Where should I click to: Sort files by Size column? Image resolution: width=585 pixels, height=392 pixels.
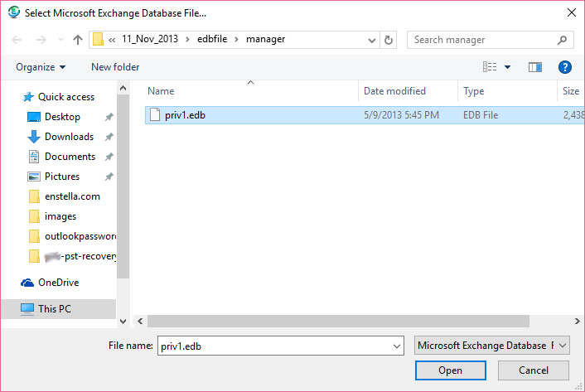[x=571, y=91]
